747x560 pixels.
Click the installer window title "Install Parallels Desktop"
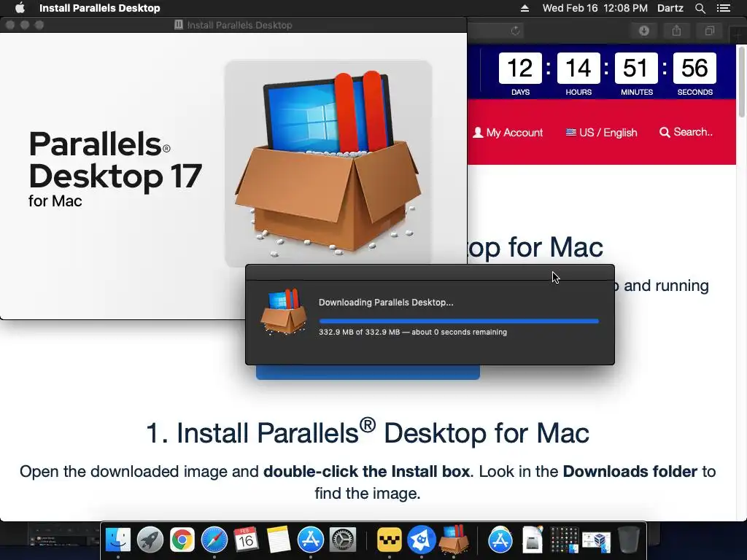coord(239,26)
